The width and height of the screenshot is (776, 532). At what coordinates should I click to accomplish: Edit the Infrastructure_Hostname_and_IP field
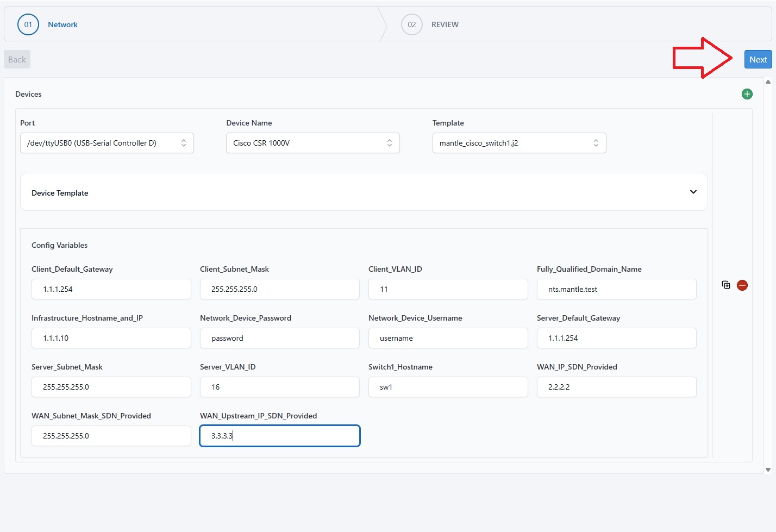click(x=111, y=338)
